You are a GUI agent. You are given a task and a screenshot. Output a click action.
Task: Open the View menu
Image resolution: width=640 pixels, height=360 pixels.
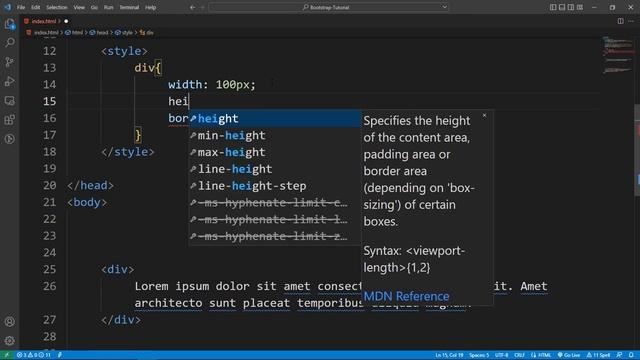tap(79, 7)
